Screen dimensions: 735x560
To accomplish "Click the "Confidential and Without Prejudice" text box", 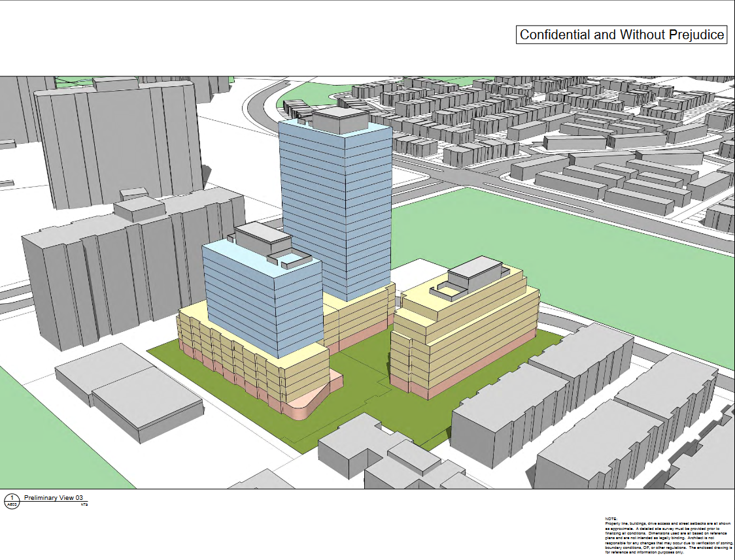I will pos(621,35).
